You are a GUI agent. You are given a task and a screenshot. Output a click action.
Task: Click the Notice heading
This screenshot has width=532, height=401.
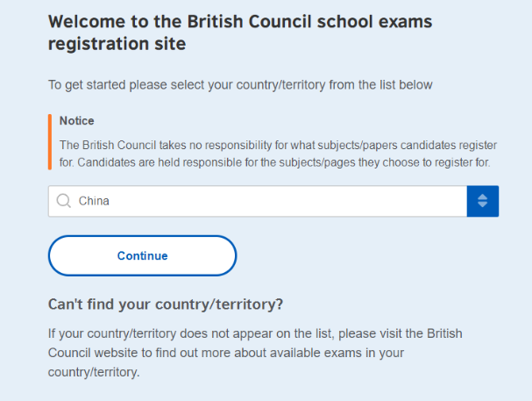[x=76, y=121]
